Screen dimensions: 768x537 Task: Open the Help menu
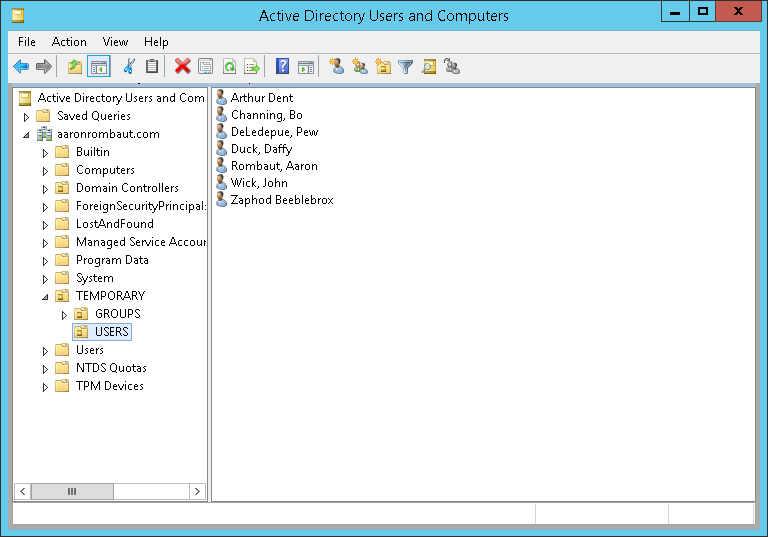[x=156, y=42]
